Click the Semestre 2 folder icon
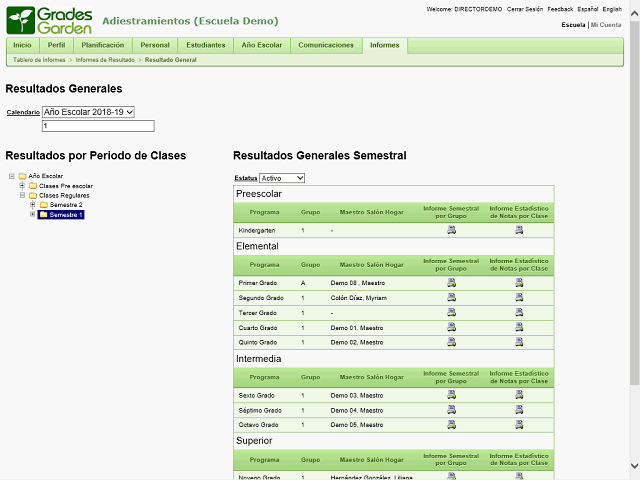This screenshot has height=480, width=640. click(44, 205)
